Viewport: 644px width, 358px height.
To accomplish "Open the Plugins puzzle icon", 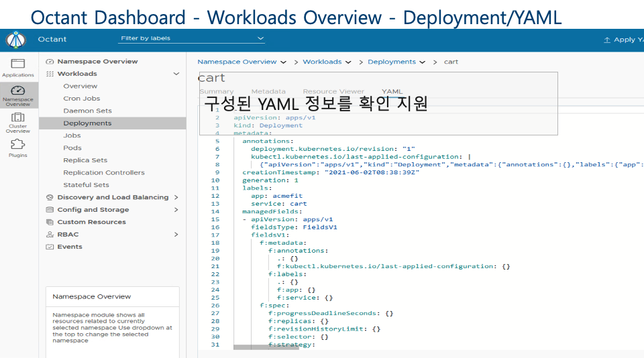I will coord(17,144).
